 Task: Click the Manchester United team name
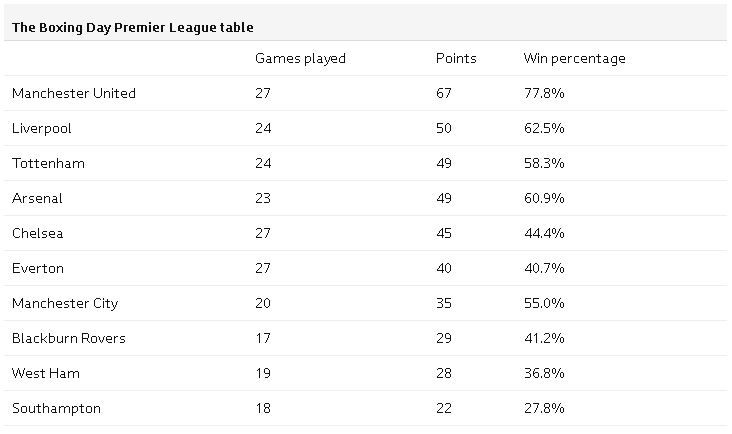point(74,93)
